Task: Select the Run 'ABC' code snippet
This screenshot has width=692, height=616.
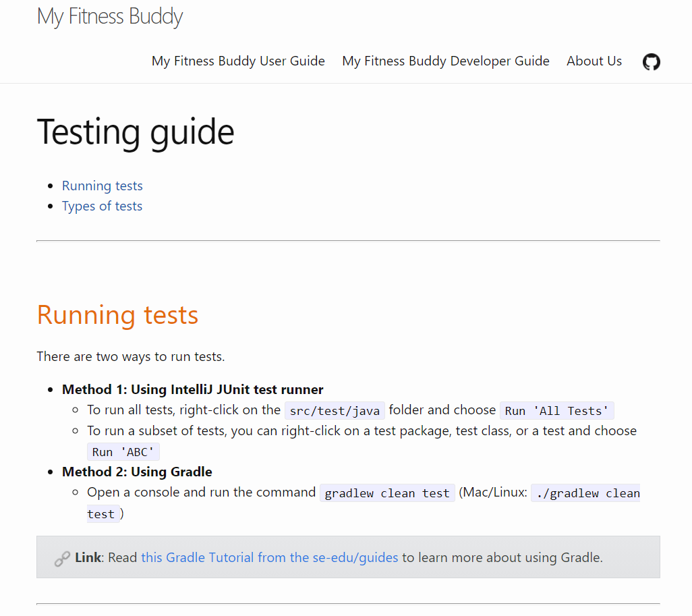Action: point(123,452)
